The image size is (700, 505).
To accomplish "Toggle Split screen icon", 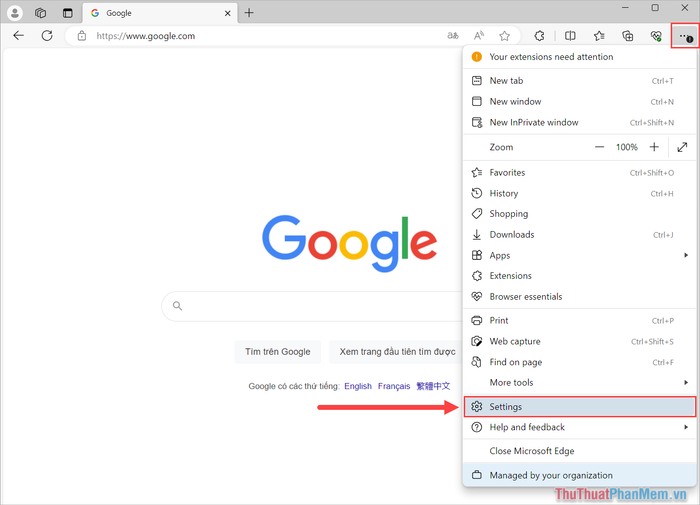I will (570, 36).
